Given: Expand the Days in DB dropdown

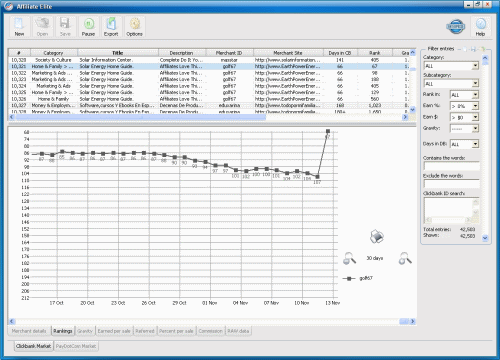Looking at the screenshot, I should 464,144.
